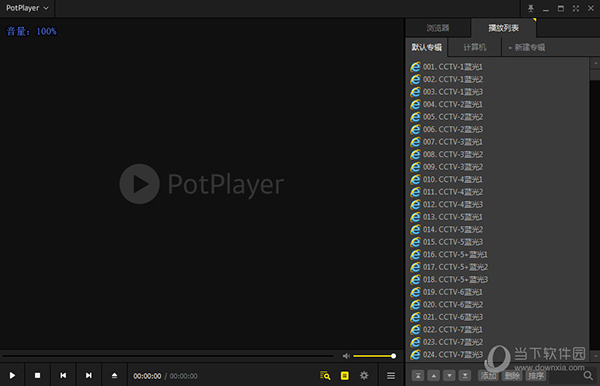Click the playlist search magnifier at bottom right
Viewport: 600px width, 386px height.
588,376
